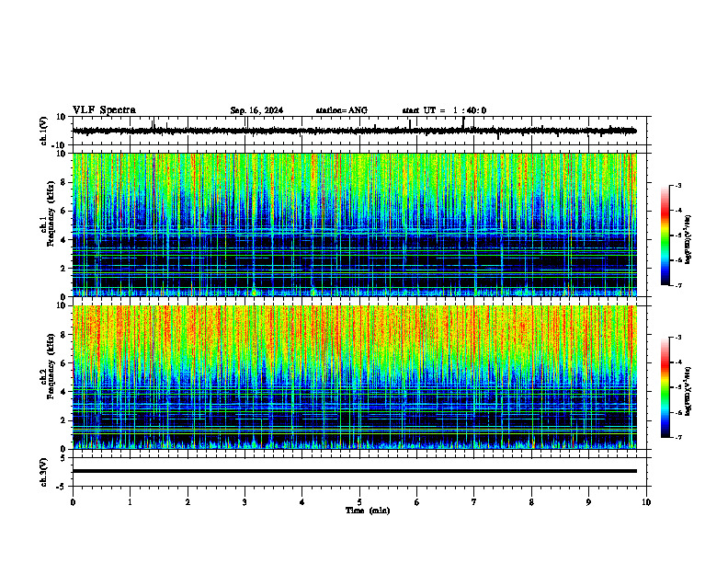Select the "start UT = 1:40:0" text
The height and width of the screenshot is (563, 728).
coord(444,110)
